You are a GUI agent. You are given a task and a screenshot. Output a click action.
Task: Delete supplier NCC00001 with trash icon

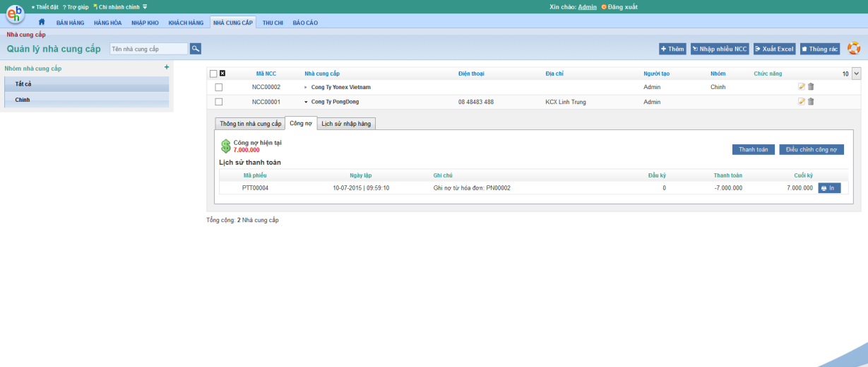(811, 102)
